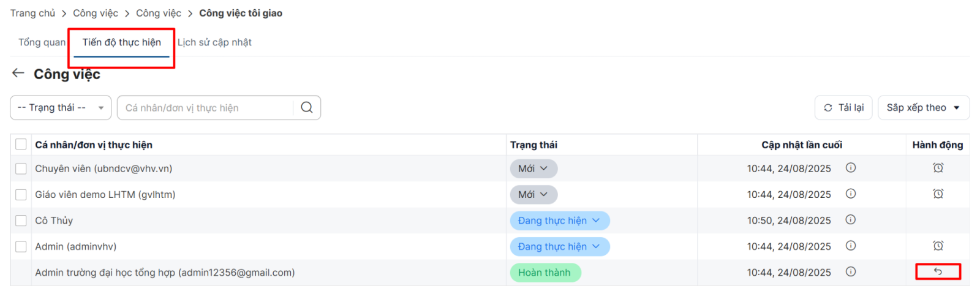The height and width of the screenshot is (299, 980).
Task: Open info icon for Admin trường đại học row
Action: [851, 272]
